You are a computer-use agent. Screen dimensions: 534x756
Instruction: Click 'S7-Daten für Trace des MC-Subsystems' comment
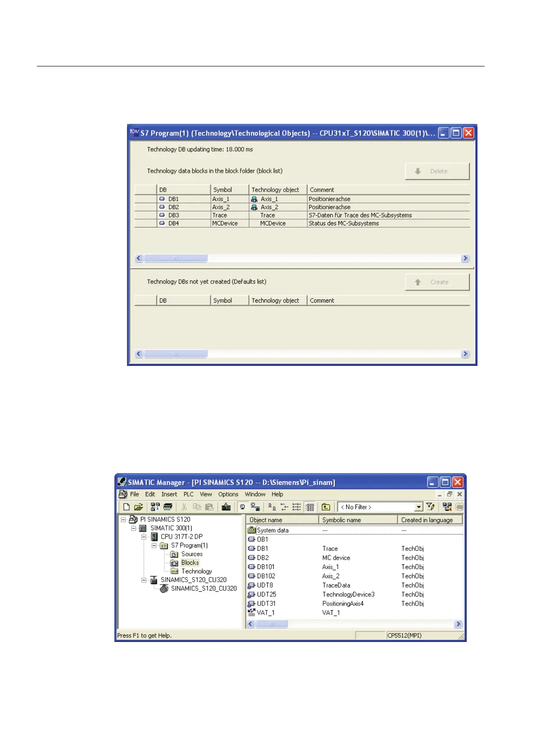(x=360, y=215)
